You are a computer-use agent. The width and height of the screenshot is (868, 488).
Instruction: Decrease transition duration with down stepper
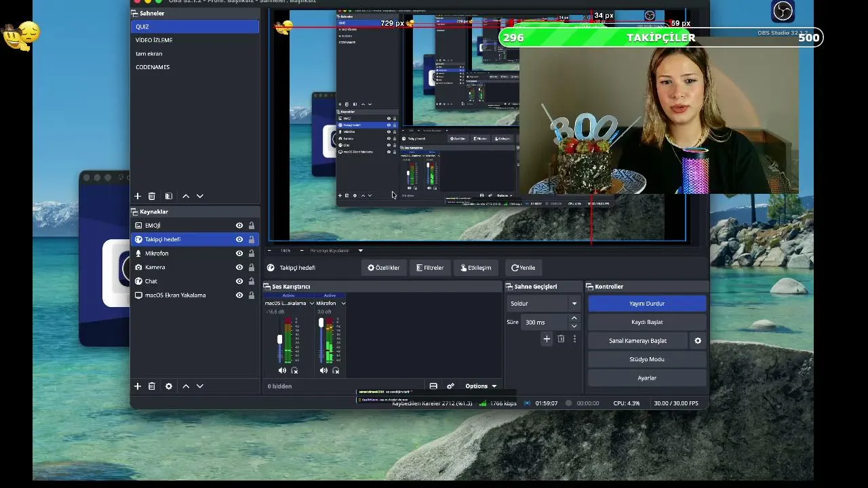574,326
